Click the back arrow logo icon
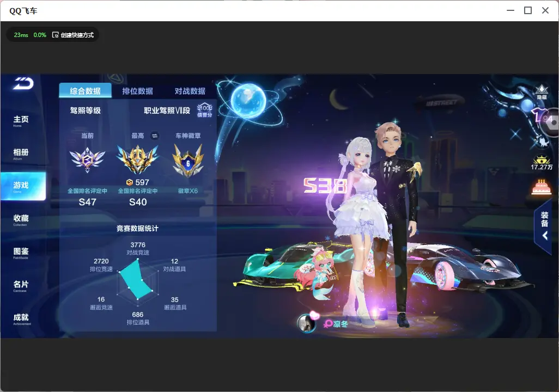This screenshot has height=392, width=559. point(23,83)
